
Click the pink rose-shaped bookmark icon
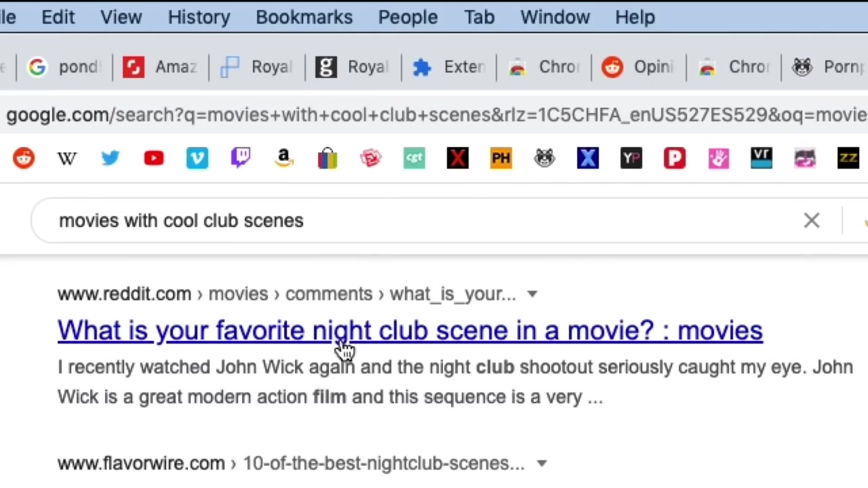point(371,159)
